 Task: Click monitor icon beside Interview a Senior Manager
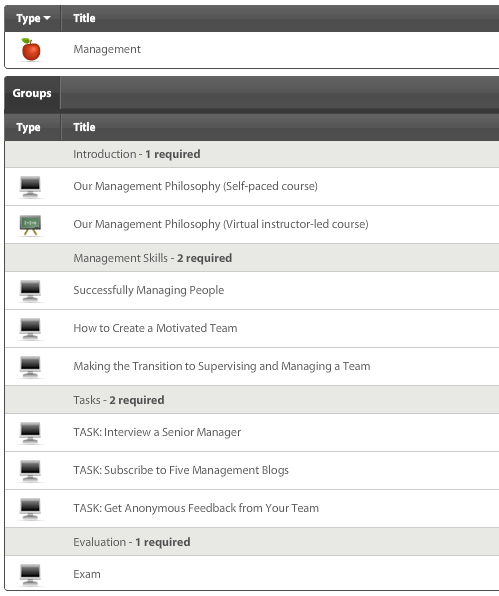[30, 433]
